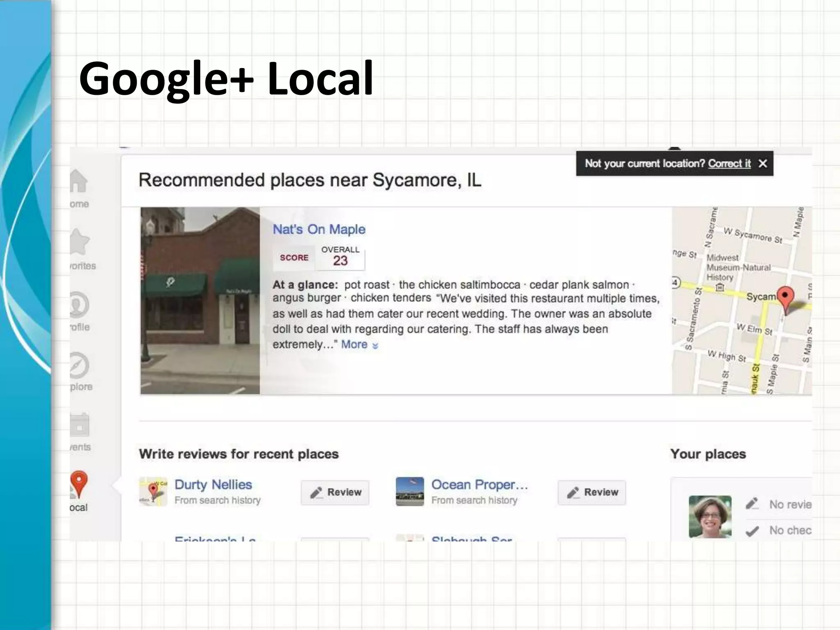
Task: Click the checkmark icon beside 'No chec'
Action: click(752, 531)
